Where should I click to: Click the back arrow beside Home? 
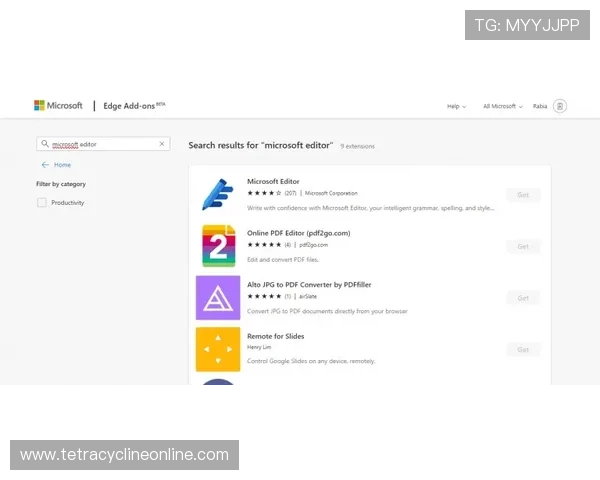(x=45, y=165)
